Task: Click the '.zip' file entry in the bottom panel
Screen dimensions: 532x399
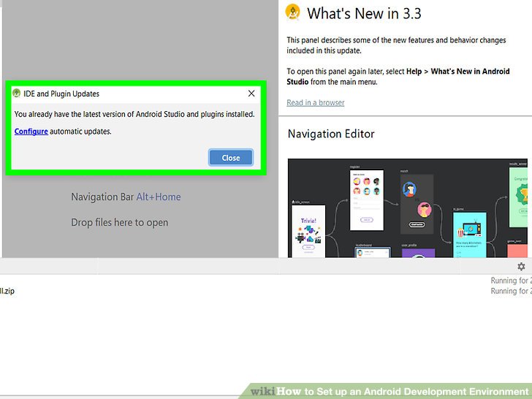Action: (7, 291)
